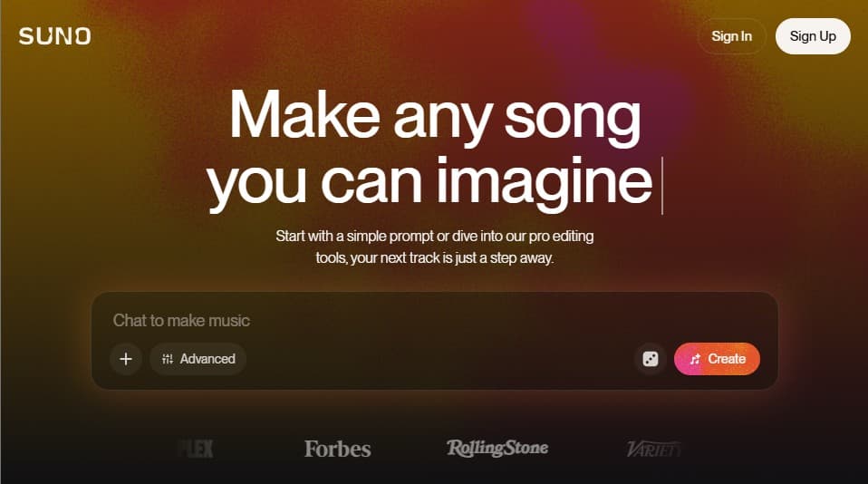
Task: Hit the Create button label
Action: click(x=727, y=359)
